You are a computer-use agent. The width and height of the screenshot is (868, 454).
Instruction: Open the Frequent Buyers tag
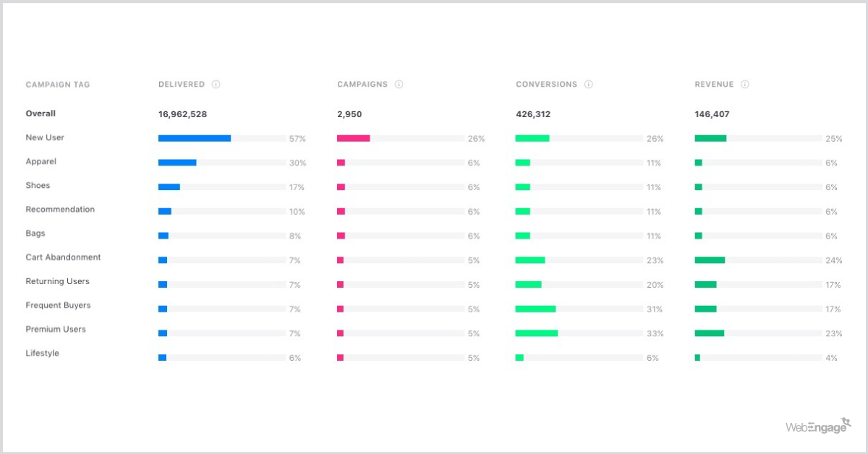[58, 305]
